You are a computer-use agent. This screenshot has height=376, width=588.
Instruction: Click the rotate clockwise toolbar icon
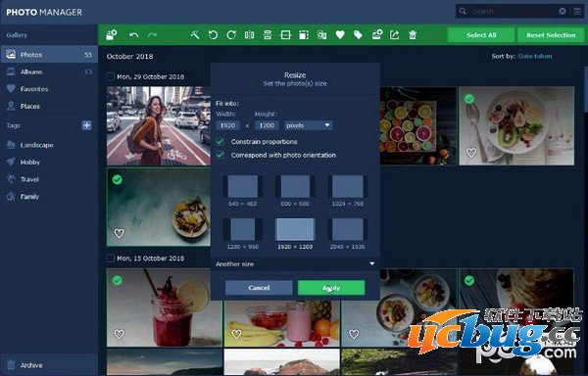(231, 35)
